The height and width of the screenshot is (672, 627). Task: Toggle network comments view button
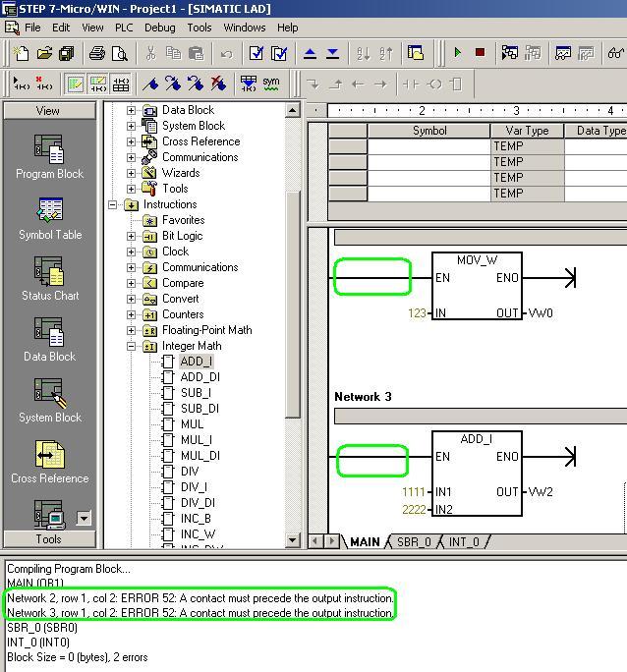coord(97,84)
